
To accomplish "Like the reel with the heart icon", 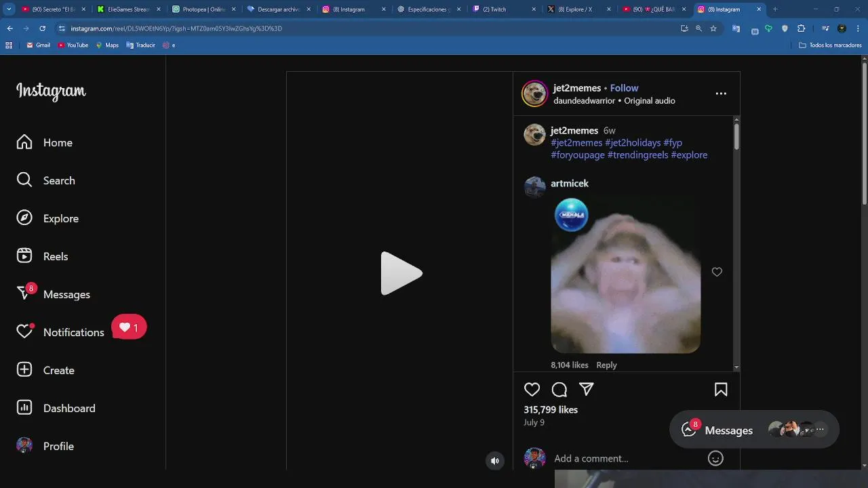I will (x=532, y=389).
